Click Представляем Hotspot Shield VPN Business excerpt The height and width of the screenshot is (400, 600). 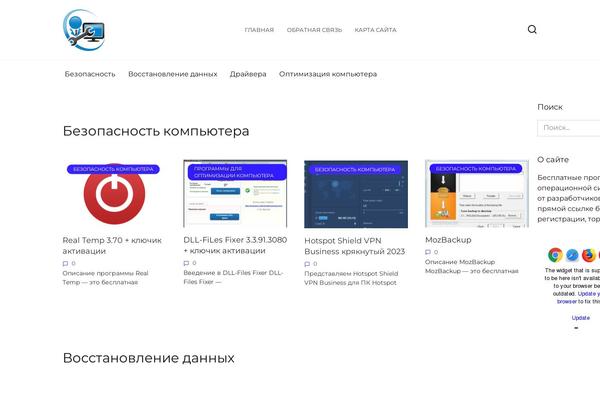(351, 278)
